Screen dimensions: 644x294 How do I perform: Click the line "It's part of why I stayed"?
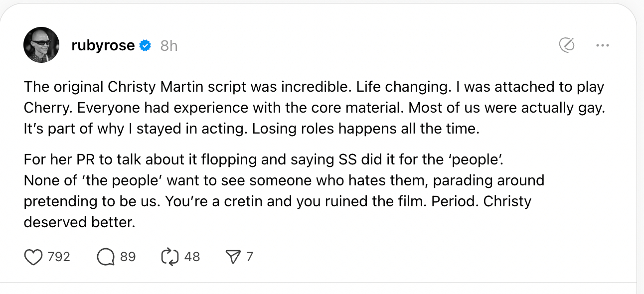pos(251,128)
